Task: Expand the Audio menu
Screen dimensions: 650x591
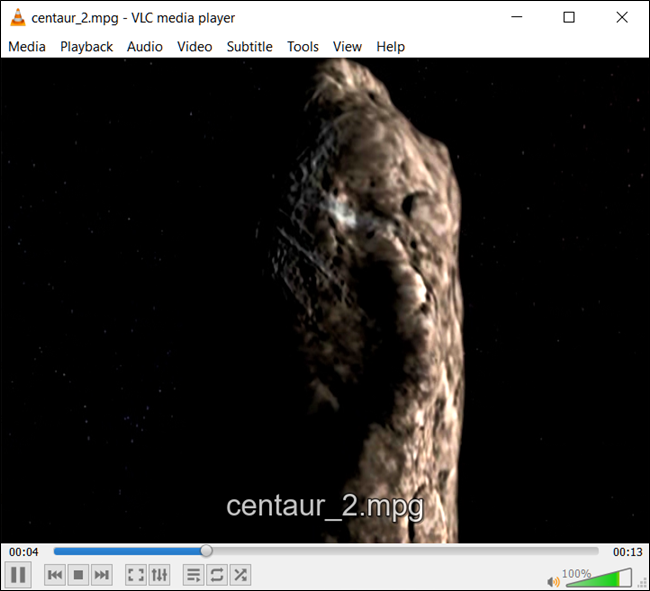Action: coord(145,46)
